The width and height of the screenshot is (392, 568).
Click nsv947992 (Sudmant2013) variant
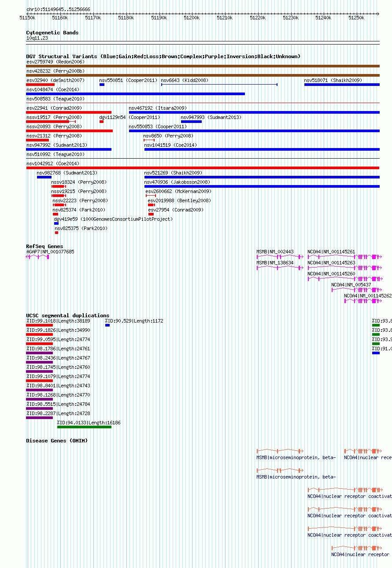[69, 149]
